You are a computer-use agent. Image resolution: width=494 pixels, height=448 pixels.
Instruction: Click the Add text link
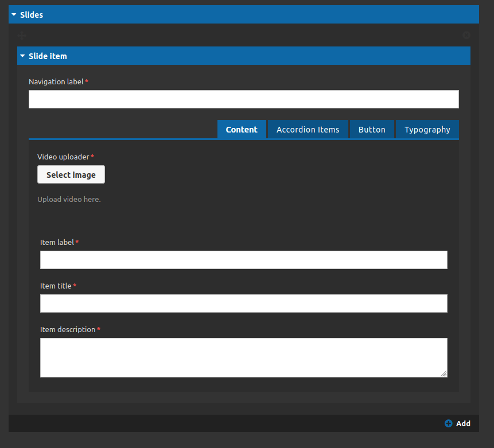tap(463, 423)
